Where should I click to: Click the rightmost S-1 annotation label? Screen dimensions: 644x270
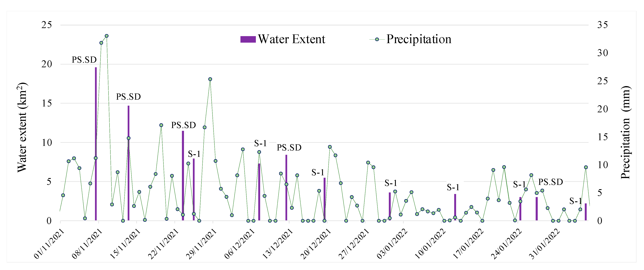576,201
